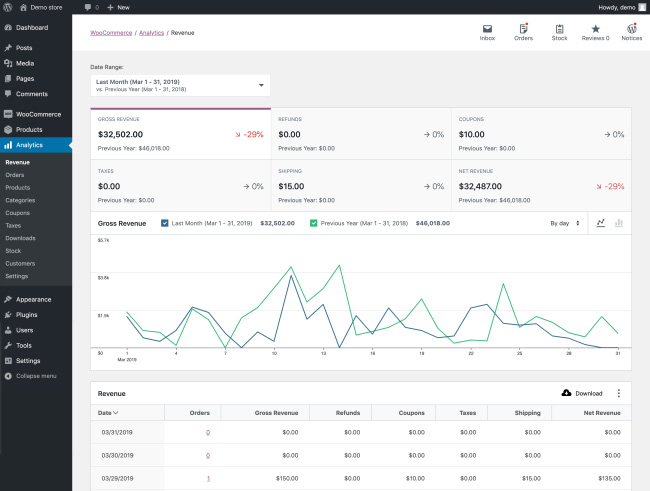
Task: Open the Stock activity panel
Action: [x=559, y=32]
